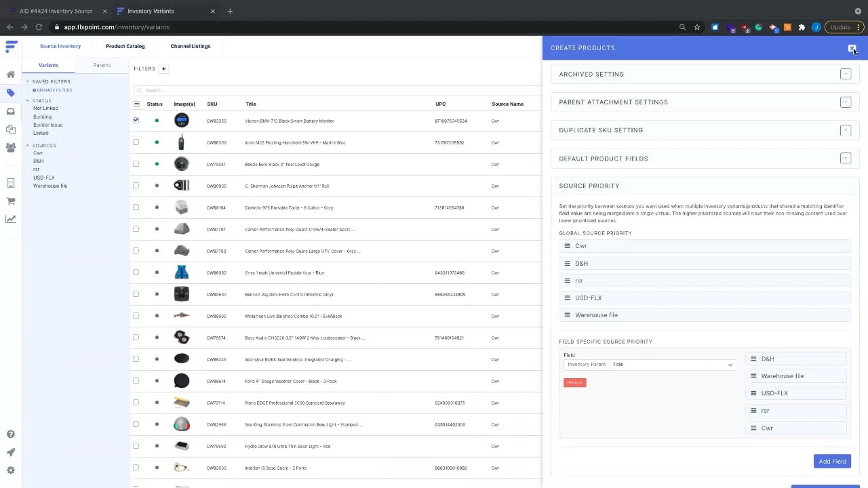The width and height of the screenshot is (868, 488).
Task: Click the browser address bar URL
Action: [117, 27]
